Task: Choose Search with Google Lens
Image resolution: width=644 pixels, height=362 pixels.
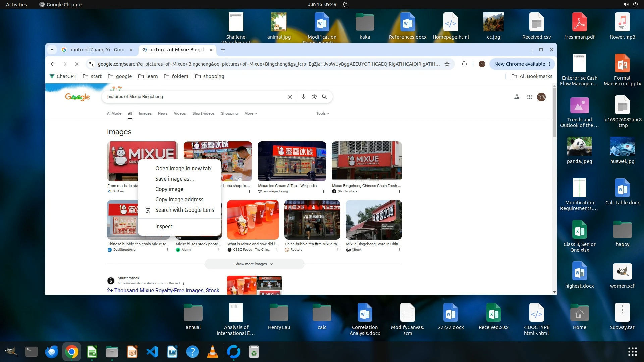Action: 184,210
